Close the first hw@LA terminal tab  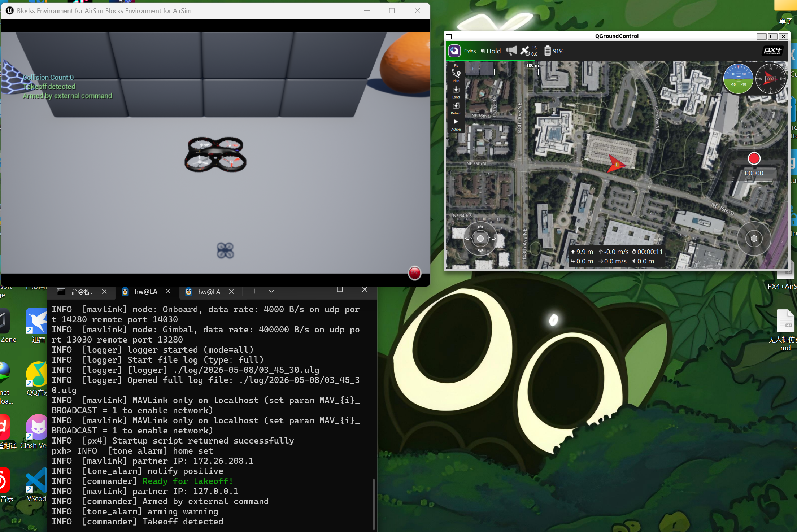(x=168, y=291)
